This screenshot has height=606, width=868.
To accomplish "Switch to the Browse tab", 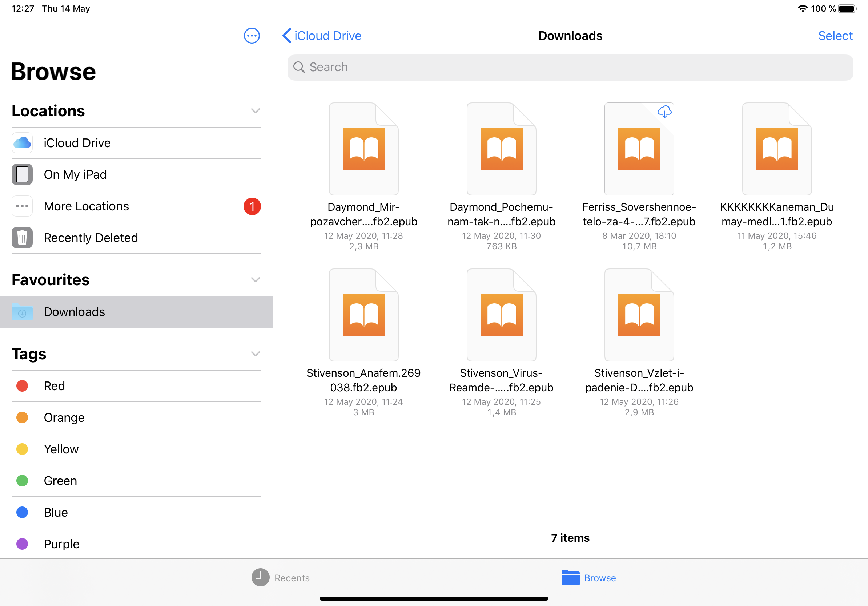I will point(588,578).
